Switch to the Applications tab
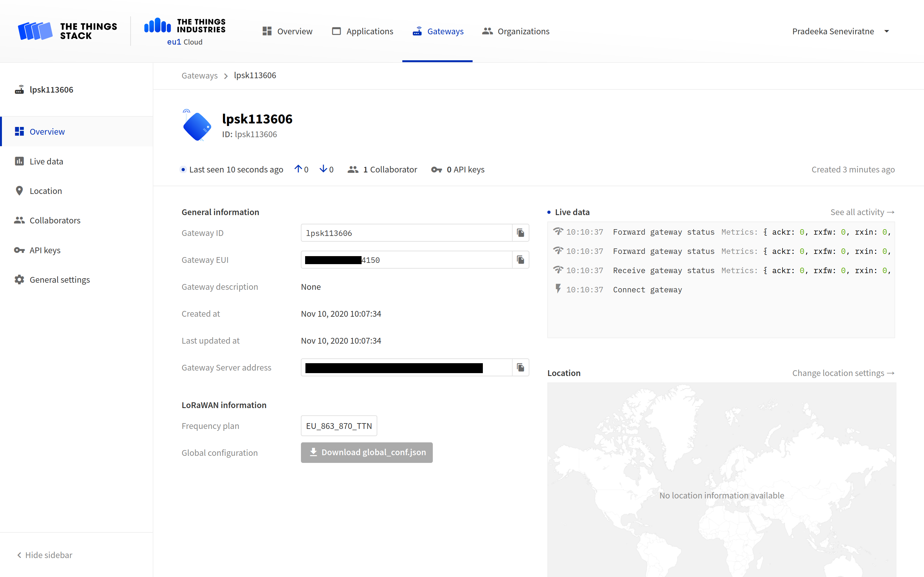This screenshot has height=577, width=924. (362, 31)
